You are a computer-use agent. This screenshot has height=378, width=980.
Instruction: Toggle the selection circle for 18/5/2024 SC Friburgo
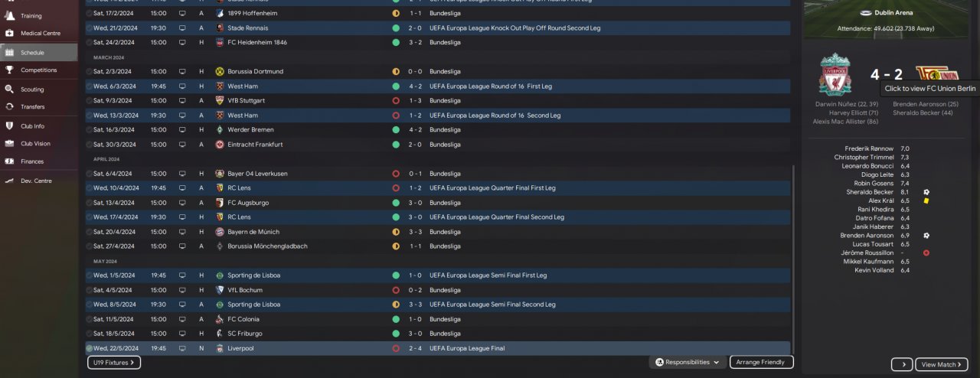click(x=90, y=334)
